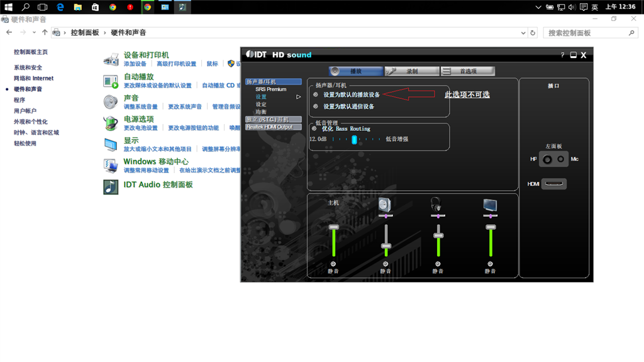Click the headphones icon in the IDT mixer
The image size is (644, 362).
click(x=436, y=203)
